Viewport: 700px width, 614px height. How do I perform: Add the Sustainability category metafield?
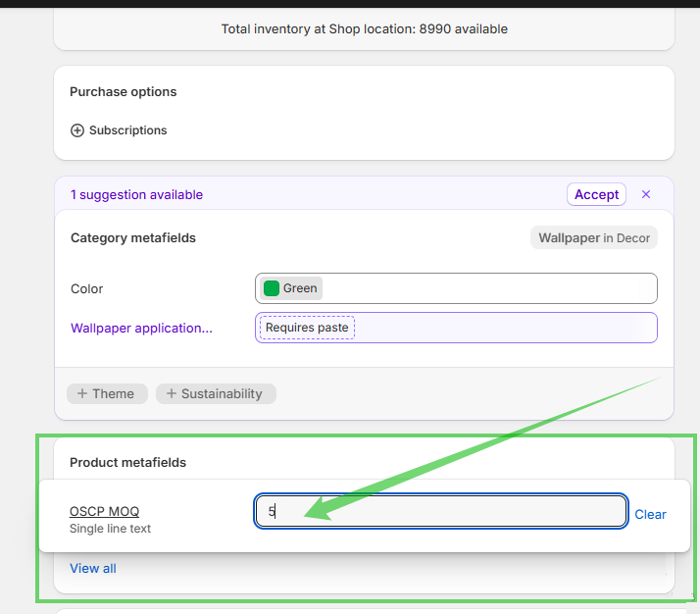[x=216, y=393]
